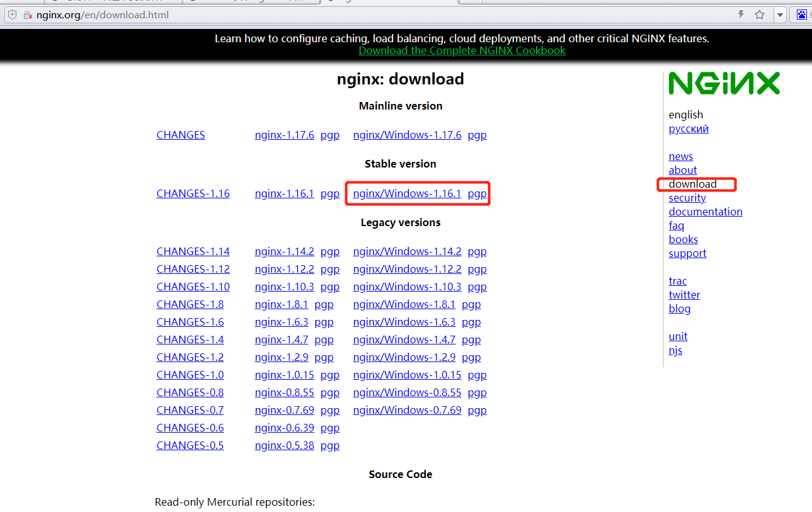The height and width of the screenshot is (512, 812).
Task: Open pgp signature for nginx/Windows-1.16.1
Action: coord(477,193)
